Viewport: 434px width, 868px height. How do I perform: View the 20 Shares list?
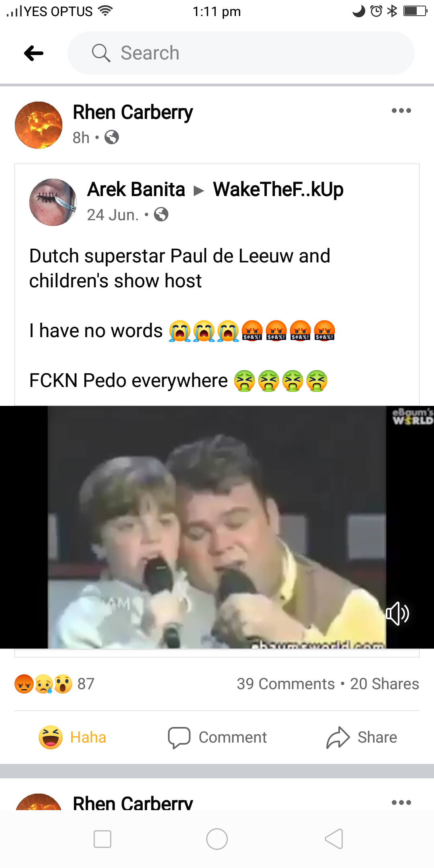pyautogui.click(x=385, y=684)
